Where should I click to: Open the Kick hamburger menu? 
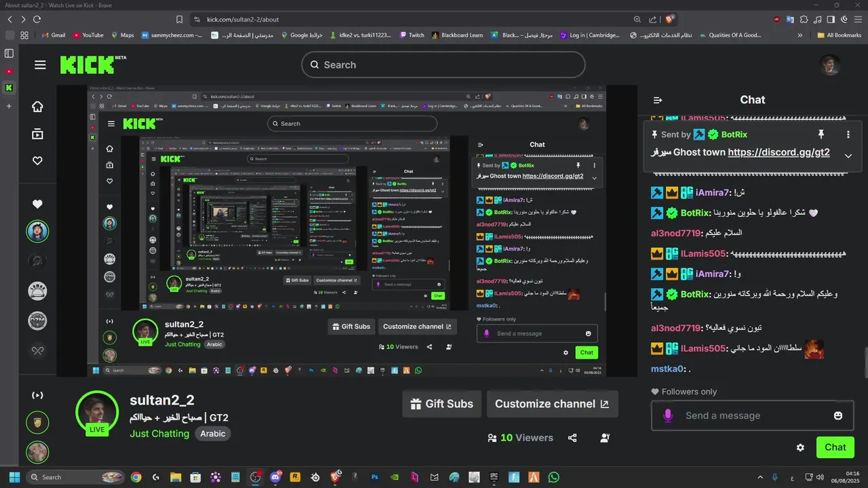(40, 65)
